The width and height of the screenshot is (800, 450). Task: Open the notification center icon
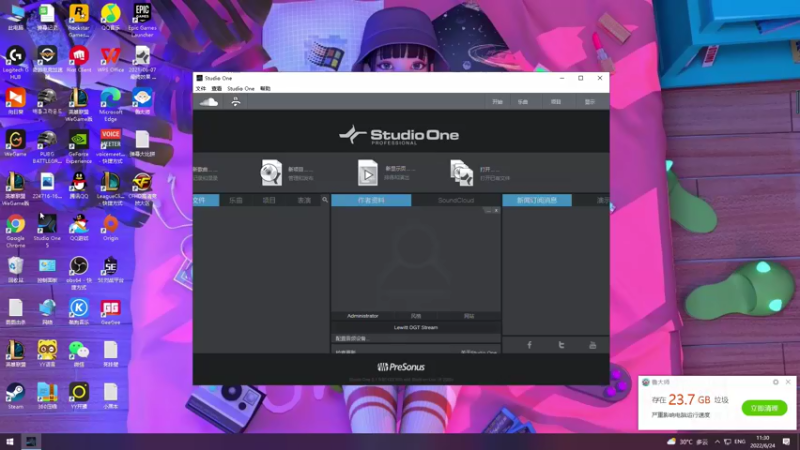pyautogui.click(x=786, y=441)
